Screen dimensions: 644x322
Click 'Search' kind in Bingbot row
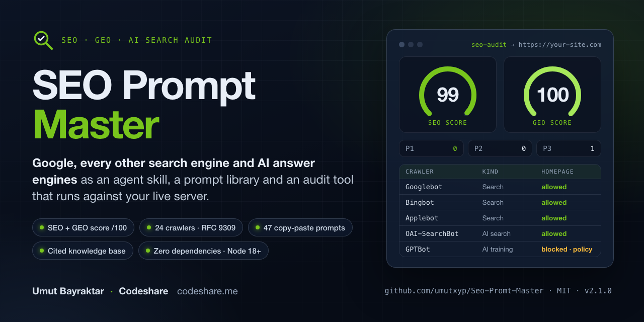(493, 202)
